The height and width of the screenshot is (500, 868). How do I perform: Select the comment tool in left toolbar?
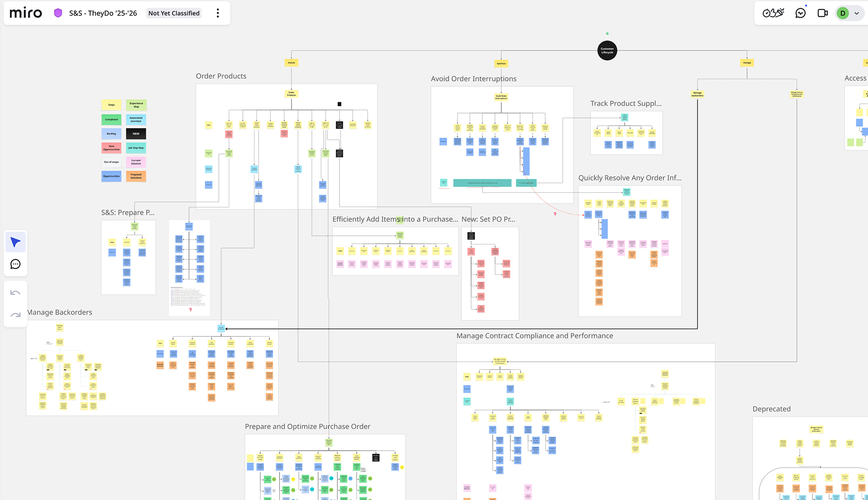coord(15,264)
